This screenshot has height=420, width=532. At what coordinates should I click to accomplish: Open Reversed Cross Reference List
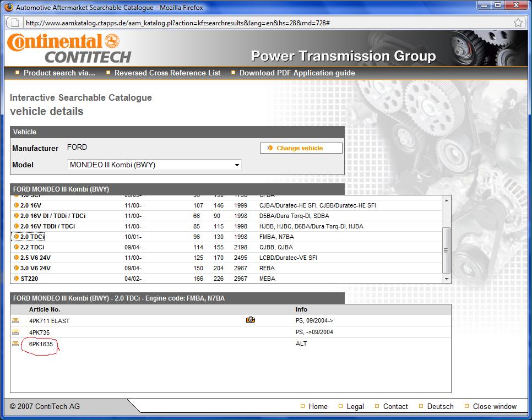pos(167,73)
